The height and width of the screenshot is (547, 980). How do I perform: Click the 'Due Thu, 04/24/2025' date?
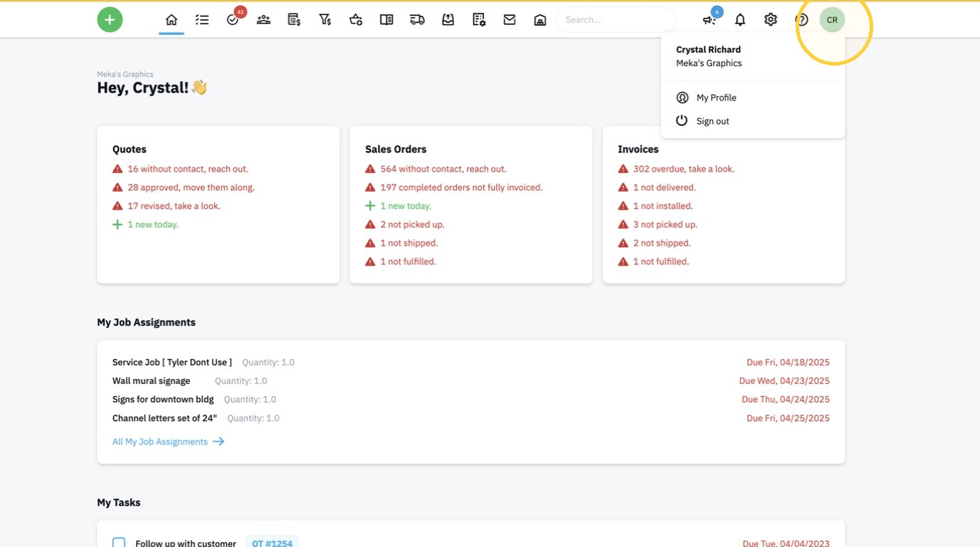pyautogui.click(x=786, y=400)
